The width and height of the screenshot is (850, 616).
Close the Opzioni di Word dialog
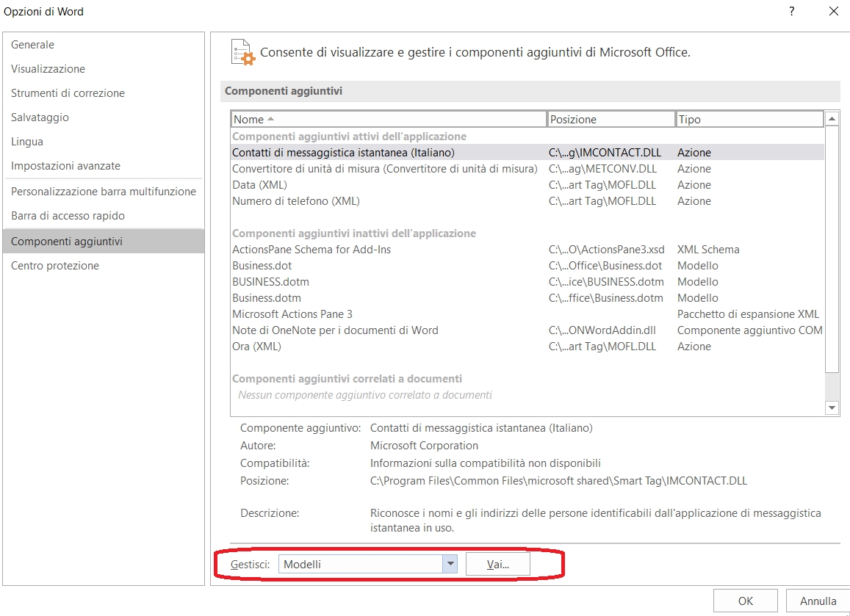point(834,11)
